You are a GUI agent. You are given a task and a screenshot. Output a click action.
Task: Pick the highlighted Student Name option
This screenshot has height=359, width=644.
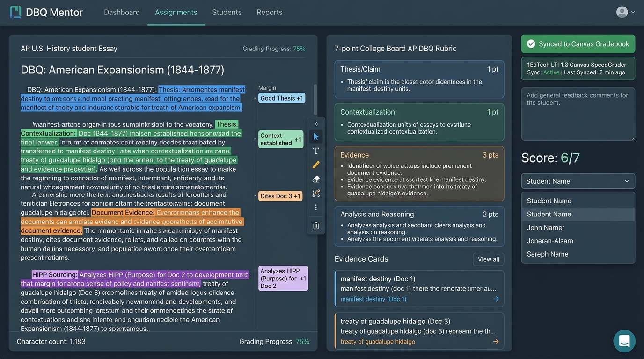tap(578, 214)
